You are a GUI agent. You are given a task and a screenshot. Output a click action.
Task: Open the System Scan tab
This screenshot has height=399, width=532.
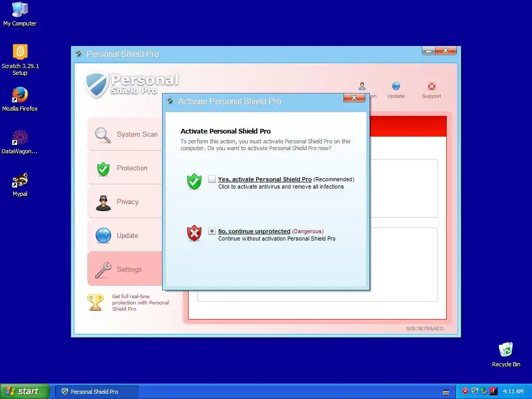pos(125,135)
